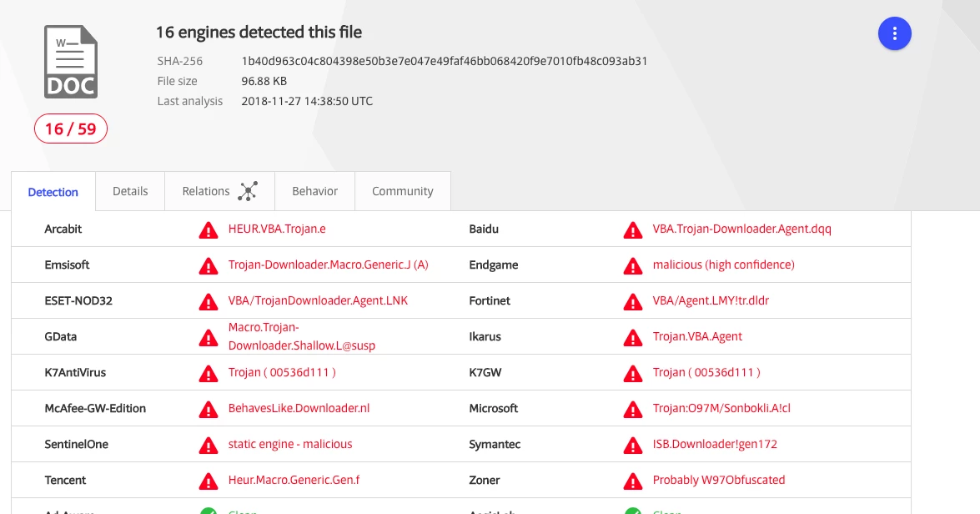Image resolution: width=980 pixels, height=514 pixels.
Task: Select 'static engine - malicious' result
Action: click(290, 444)
